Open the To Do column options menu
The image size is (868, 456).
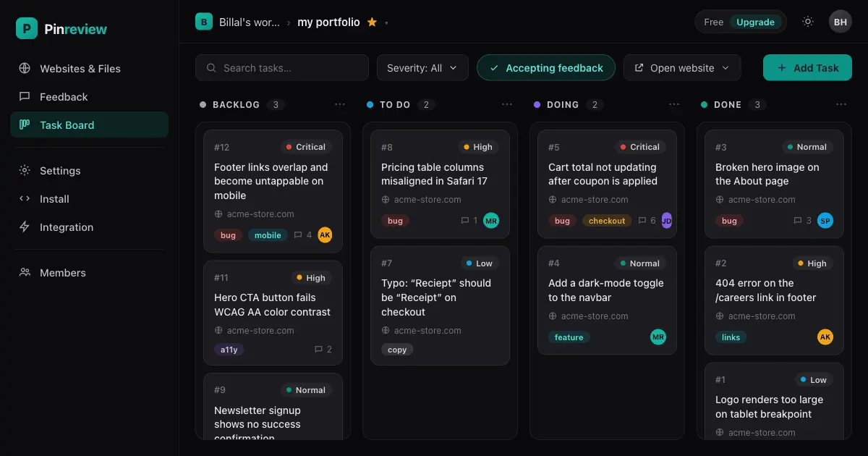point(507,105)
